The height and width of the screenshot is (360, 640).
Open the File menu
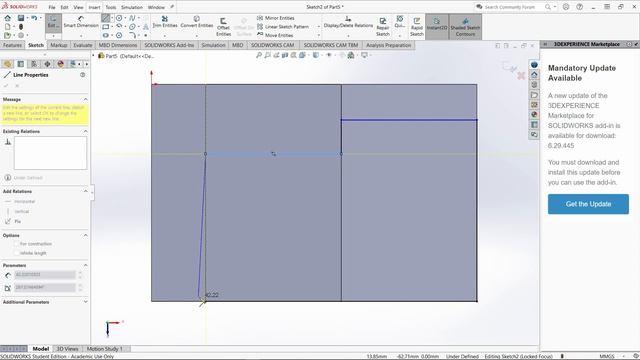click(x=52, y=7)
